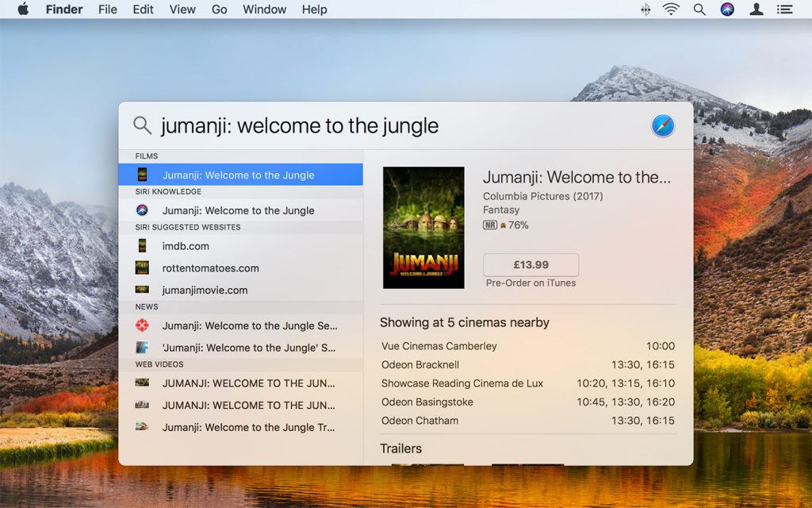This screenshot has height=508, width=812.
Task: Open news result ''Jumanji: Welcome to the Jungle' S...'
Action: 241,347
